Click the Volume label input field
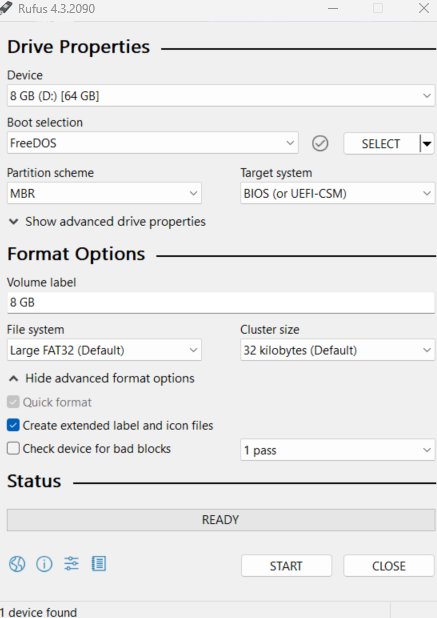This screenshot has width=437, height=618. (x=221, y=303)
